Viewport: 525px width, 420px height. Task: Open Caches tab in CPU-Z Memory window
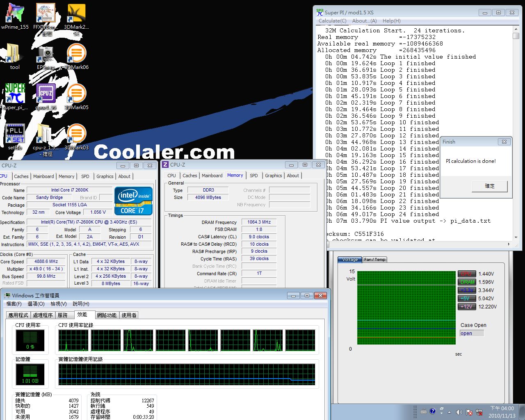[x=189, y=176]
